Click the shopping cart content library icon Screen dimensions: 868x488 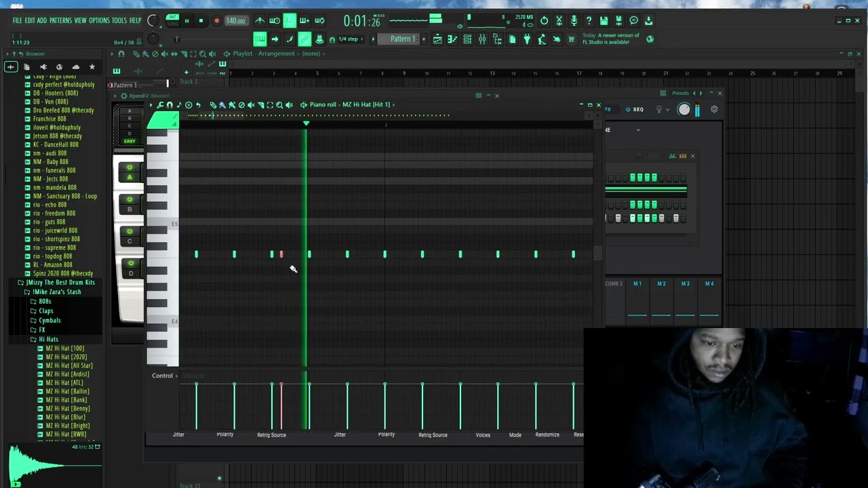click(x=571, y=39)
